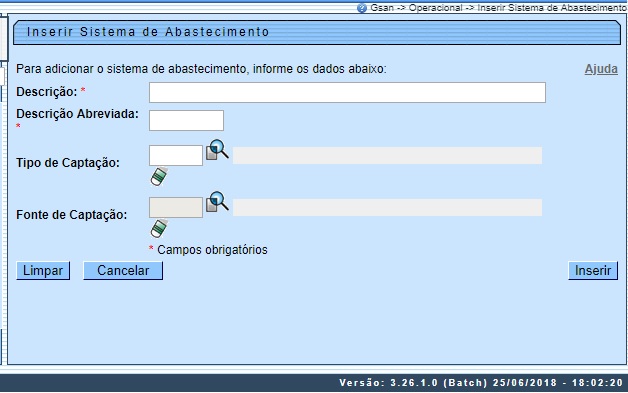Select the 'Campos obrigatórios' note
Screen dimensions: 628x393
pos(212,250)
